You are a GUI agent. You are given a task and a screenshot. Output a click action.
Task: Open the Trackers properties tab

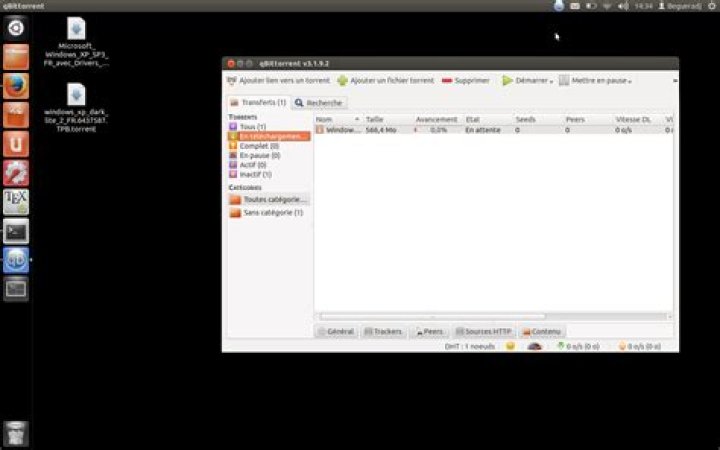tap(383, 332)
